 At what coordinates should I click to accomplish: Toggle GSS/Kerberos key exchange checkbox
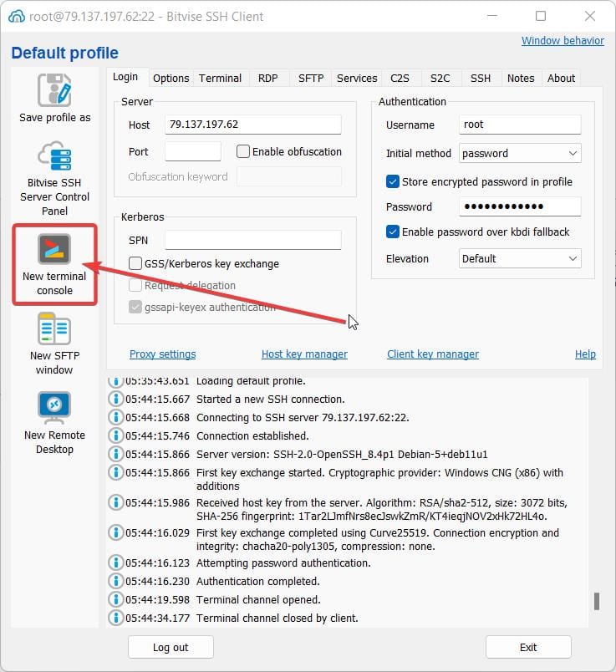[x=135, y=264]
